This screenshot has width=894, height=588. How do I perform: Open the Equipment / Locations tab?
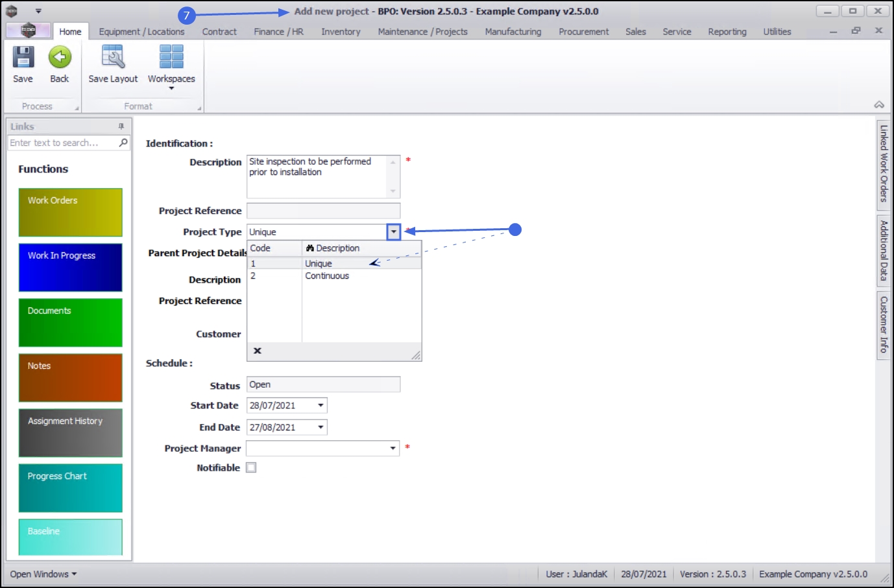tap(141, 32)
